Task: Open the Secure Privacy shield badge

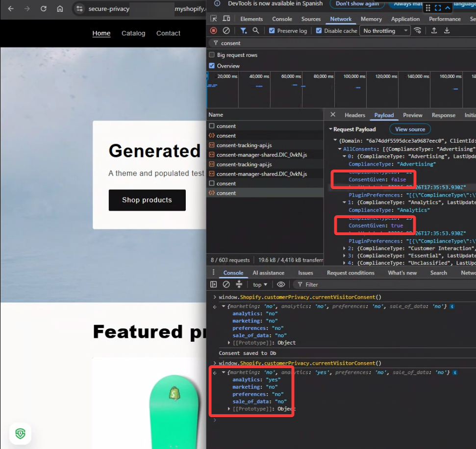Action: click(20, 433)
